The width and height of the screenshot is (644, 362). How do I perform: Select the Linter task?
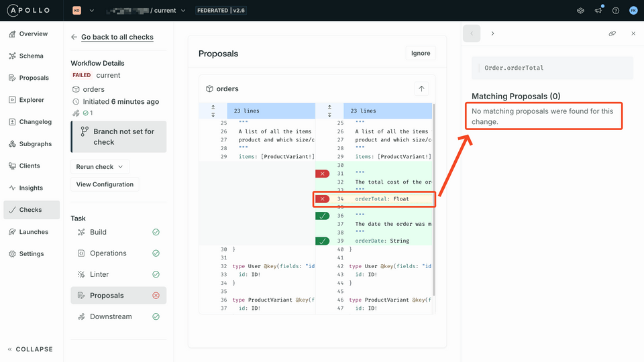[119, 274]
